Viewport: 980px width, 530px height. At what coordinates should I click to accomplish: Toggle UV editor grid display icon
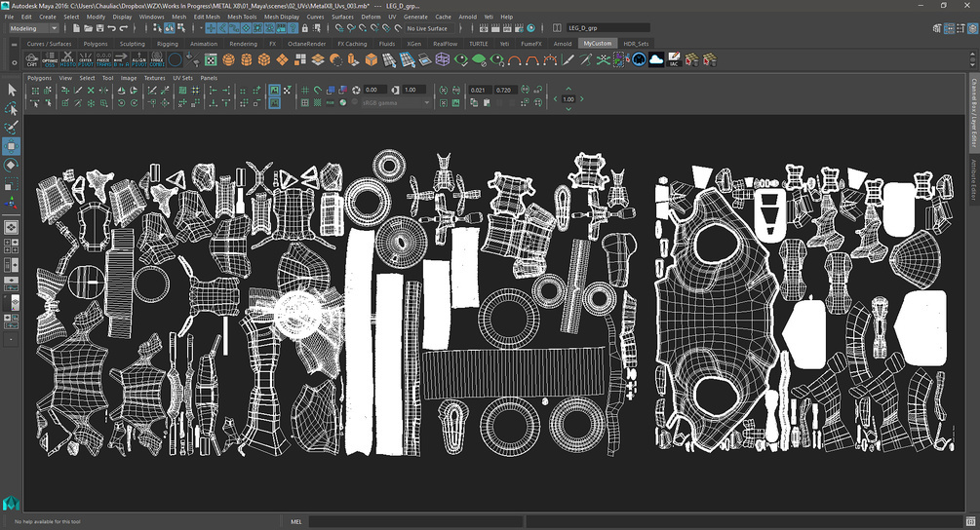306,91
